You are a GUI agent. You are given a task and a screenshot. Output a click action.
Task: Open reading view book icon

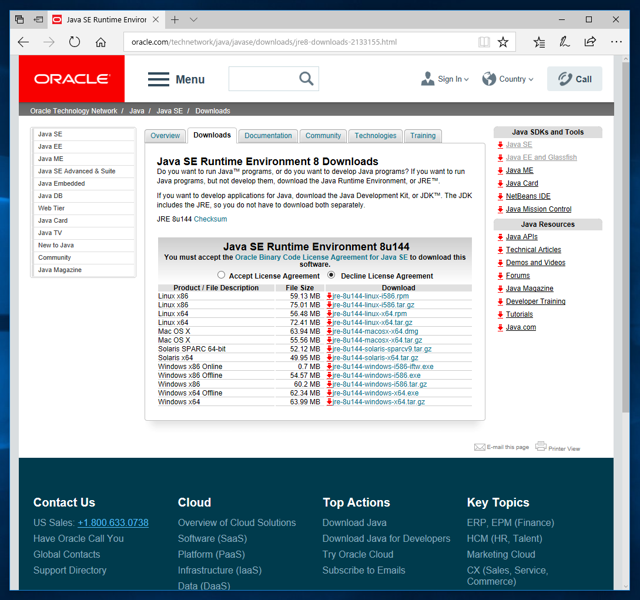[x=484, y=42]
